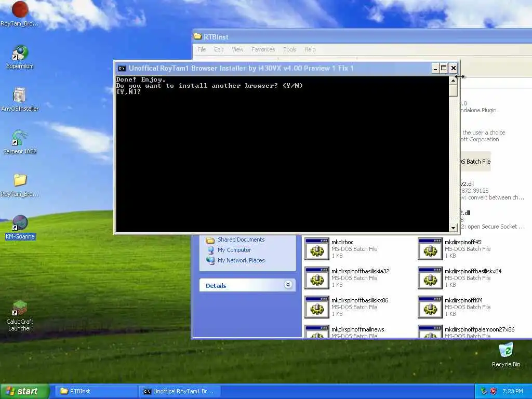
Task: Click the red shield tray icon
Action: click(494, 391)
